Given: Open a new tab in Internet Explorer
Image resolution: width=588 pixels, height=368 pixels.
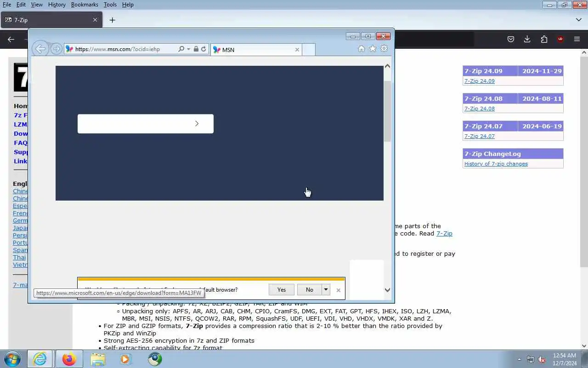Looking at the screenshot, I should point(309,50).
